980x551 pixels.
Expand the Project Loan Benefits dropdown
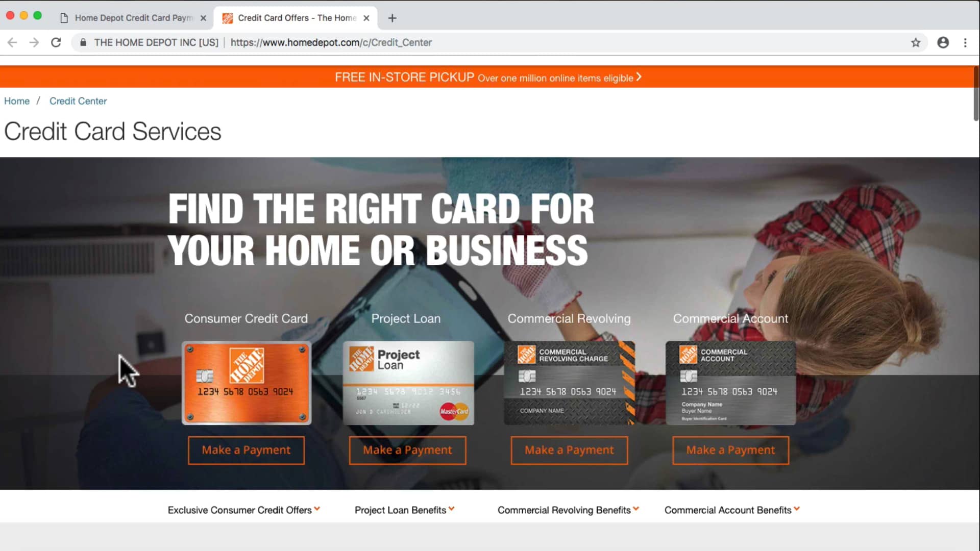[405, 510]
